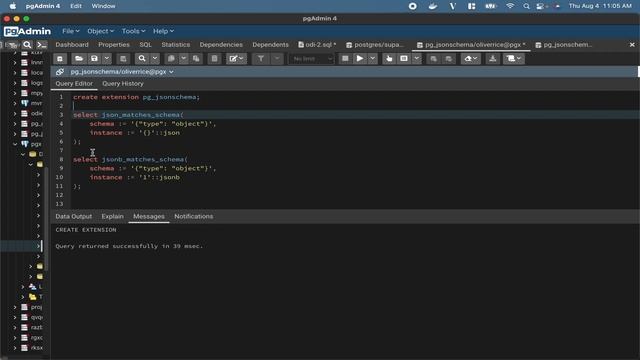Click the browser Search Objects magnifier icon

[27, 44]
